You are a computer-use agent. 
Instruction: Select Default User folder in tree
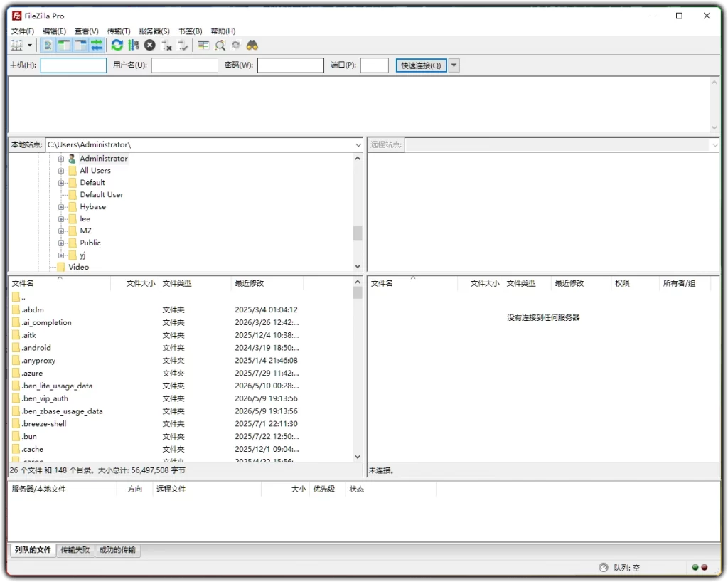click(101, 195)
